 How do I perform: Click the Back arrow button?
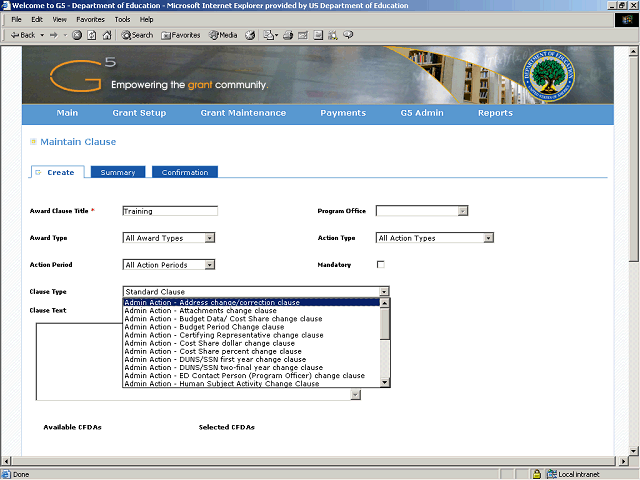pos(23,35)
